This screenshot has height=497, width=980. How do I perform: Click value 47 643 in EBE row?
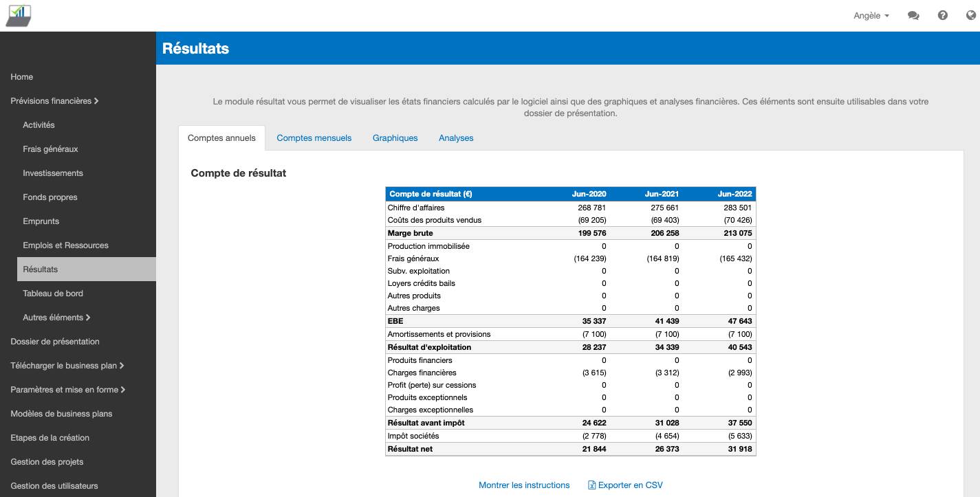(740, 321)
